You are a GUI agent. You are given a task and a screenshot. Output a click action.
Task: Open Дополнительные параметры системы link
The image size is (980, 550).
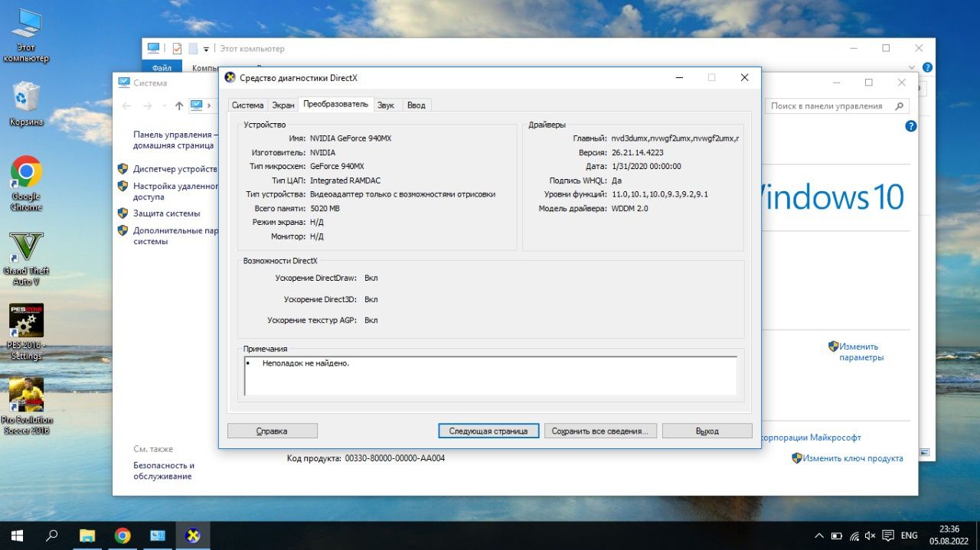pyautogui.click(x=175, y=236)
